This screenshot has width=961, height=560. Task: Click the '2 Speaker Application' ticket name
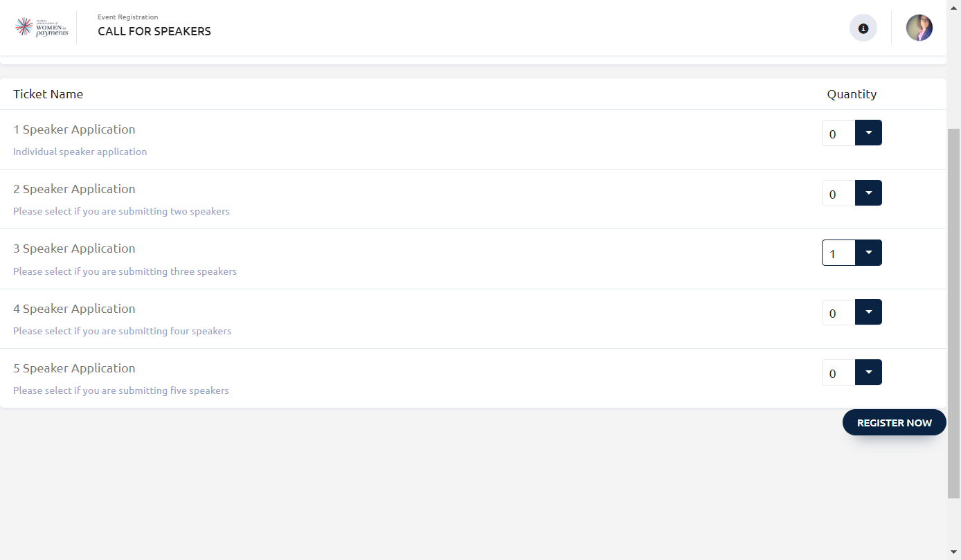(74, 189)
